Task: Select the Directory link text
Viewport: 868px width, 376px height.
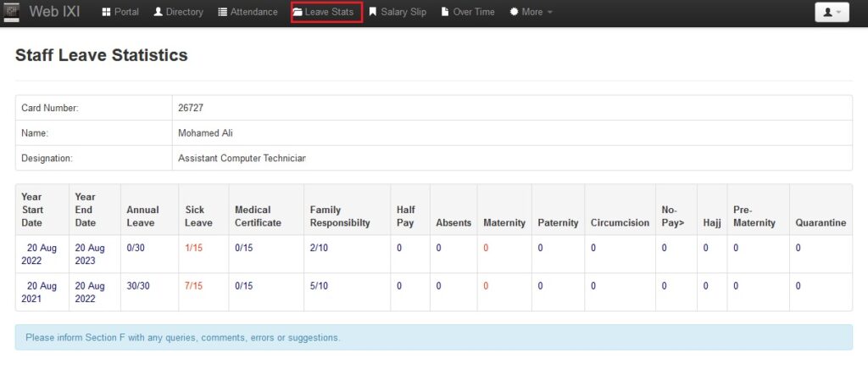Action: [x=185, y=13]
